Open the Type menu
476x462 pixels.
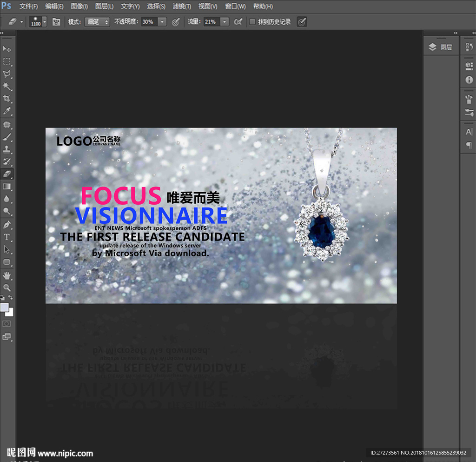[x=130, y=7]
